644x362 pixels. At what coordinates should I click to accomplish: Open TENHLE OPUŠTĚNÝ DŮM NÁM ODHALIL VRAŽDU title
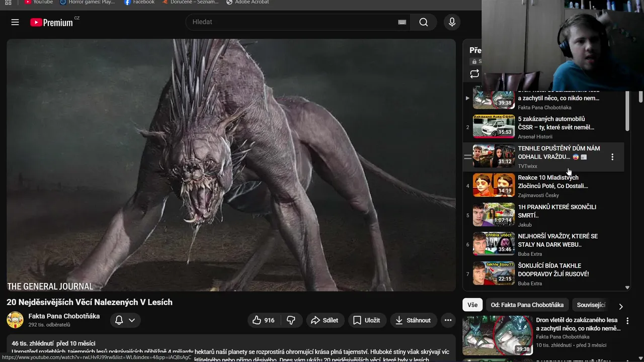click(x=559, y=152)
